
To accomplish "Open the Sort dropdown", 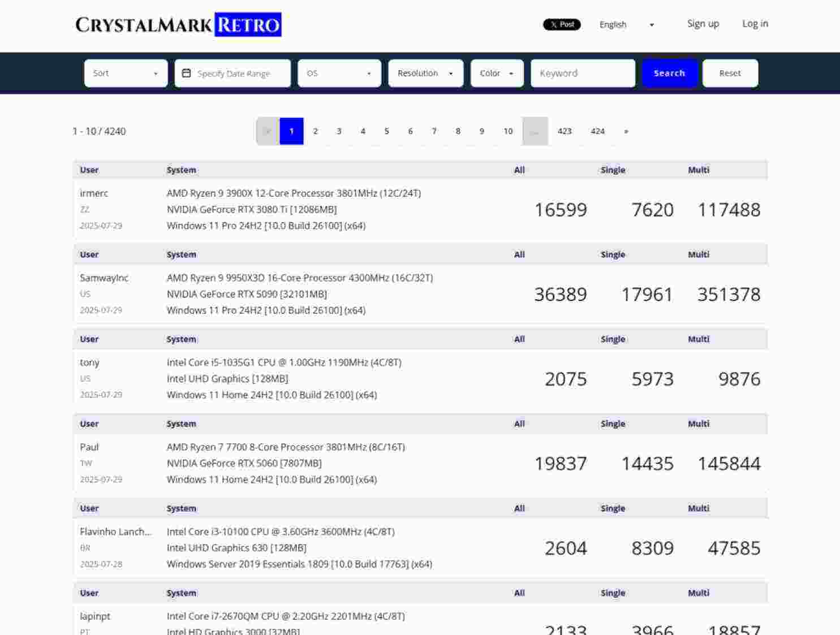I will (124, 72).
